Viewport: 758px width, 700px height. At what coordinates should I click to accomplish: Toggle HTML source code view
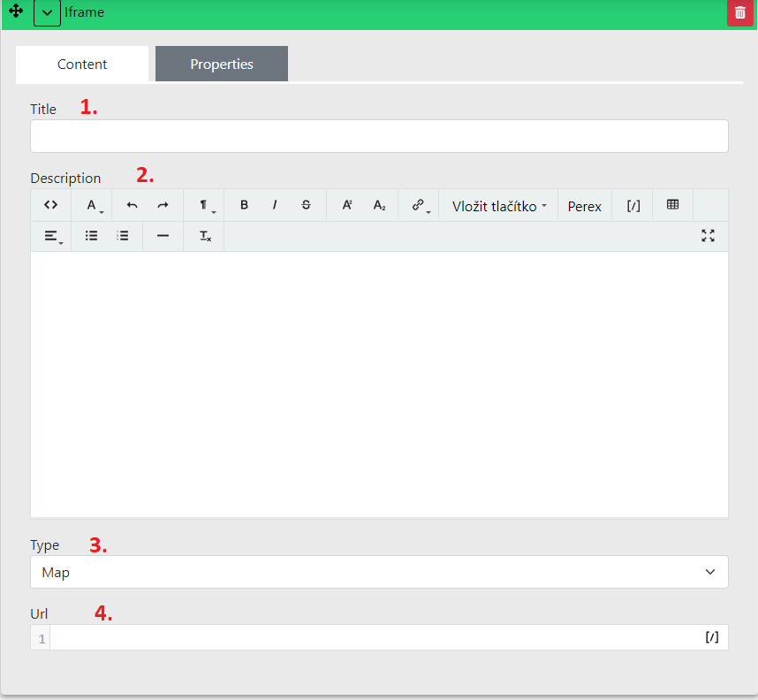pos(51,205)
